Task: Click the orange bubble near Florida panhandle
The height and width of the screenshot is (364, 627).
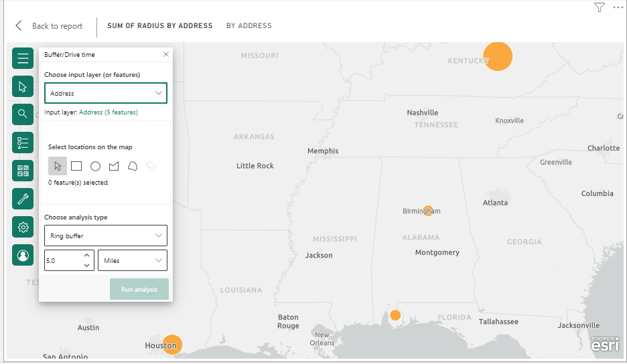Action: pos(395,315)
